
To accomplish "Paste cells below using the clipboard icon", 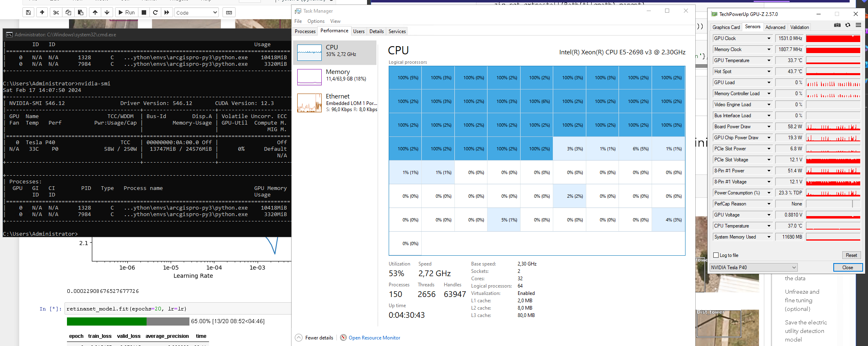I will coord(80,13).
